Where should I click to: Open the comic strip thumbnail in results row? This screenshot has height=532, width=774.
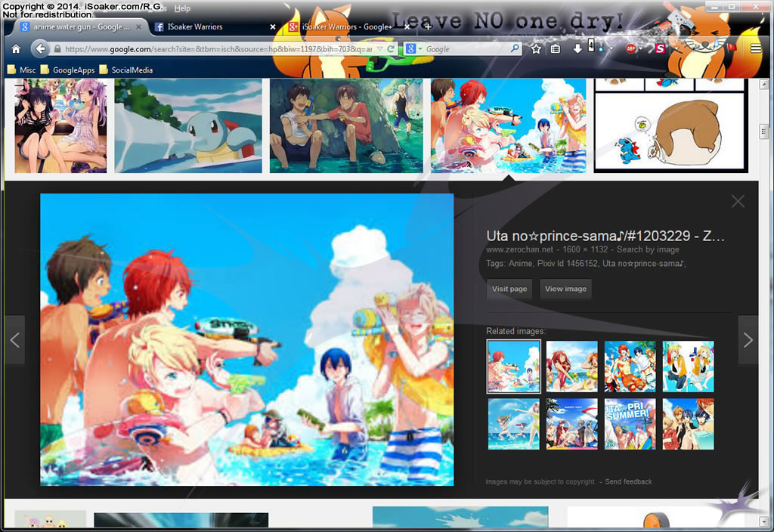(x=671, y=126)
